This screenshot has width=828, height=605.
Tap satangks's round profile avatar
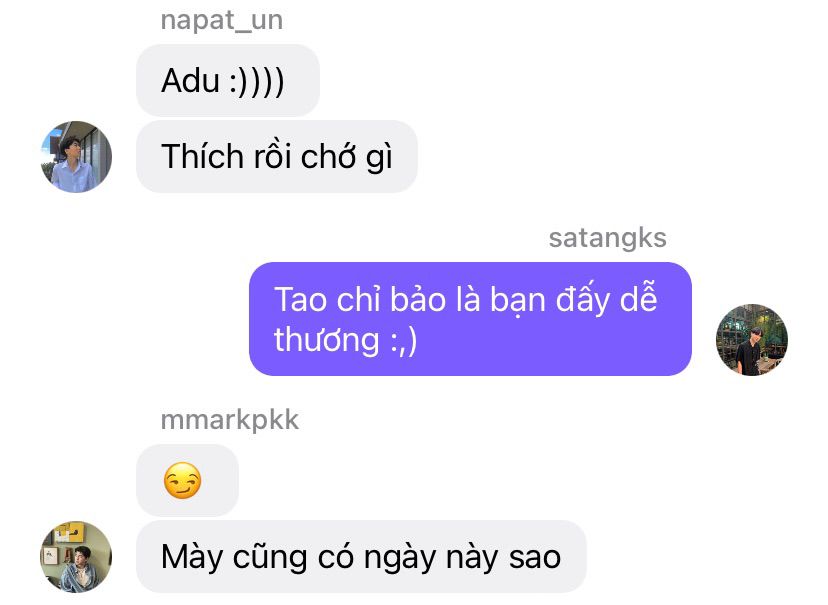coord(751,339)
